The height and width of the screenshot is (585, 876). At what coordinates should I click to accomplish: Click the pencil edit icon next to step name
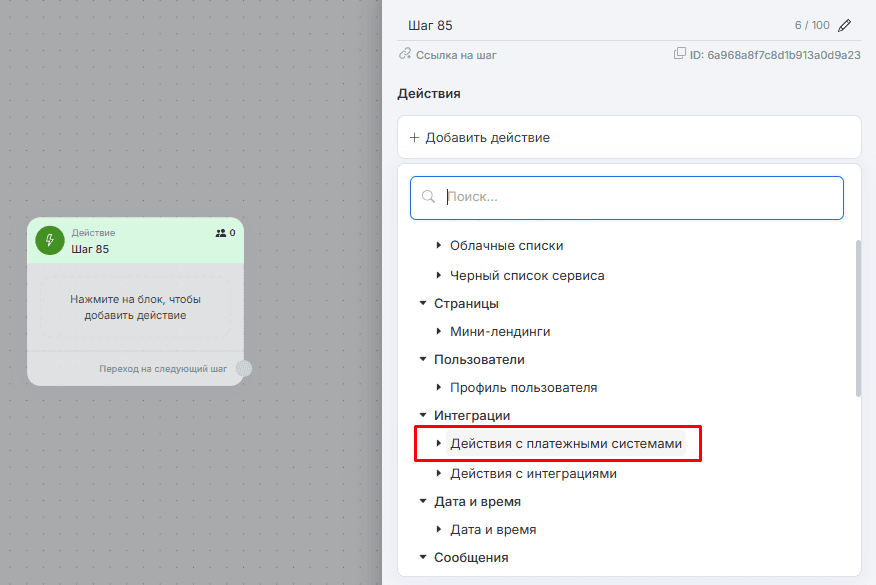(x=844, y=25)
